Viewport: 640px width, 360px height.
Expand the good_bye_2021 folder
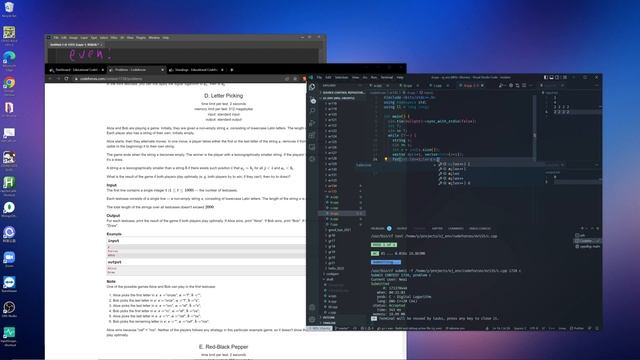[x=339, y=230]
